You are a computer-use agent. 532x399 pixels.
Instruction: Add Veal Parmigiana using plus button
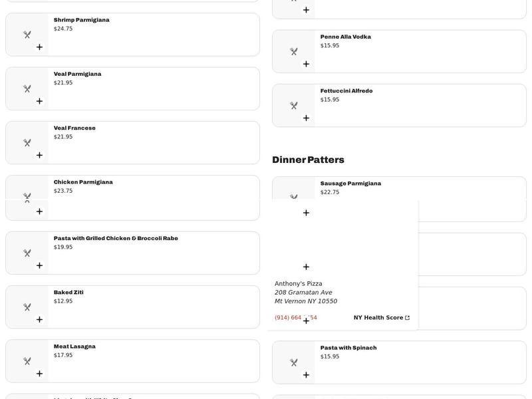39,101
